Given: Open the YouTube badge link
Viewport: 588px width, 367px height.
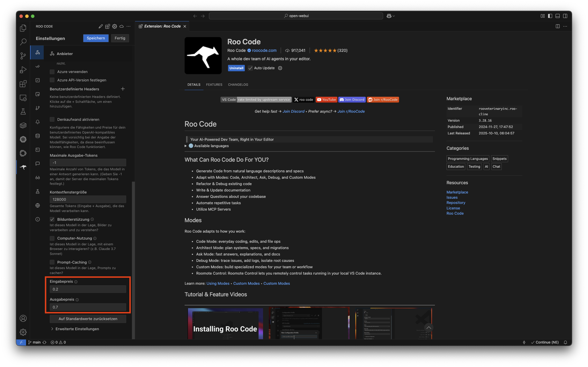Looking at the screenshot, I should [326, 100].
